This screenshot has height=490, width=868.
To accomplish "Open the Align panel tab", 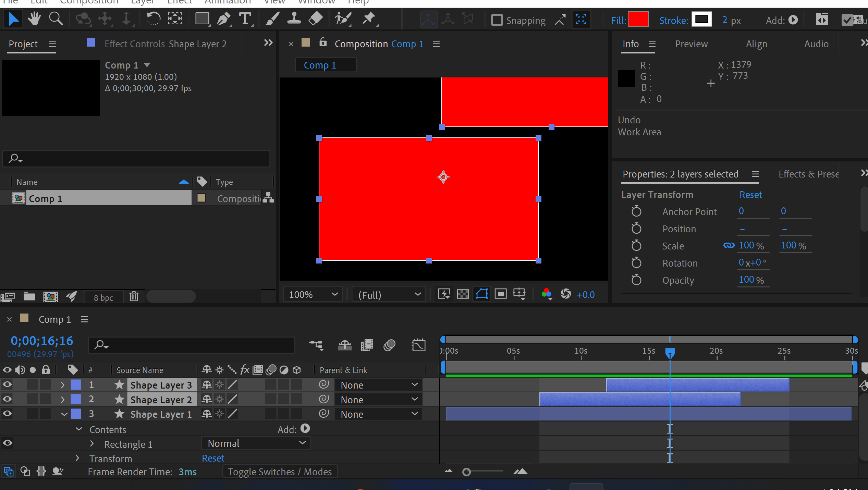I will coord(756,44).
